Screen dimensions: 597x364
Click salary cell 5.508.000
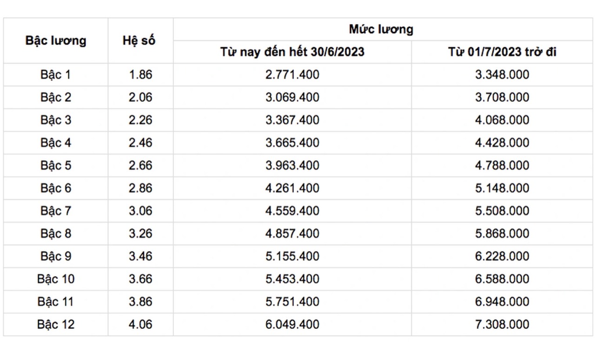point(502,211)
